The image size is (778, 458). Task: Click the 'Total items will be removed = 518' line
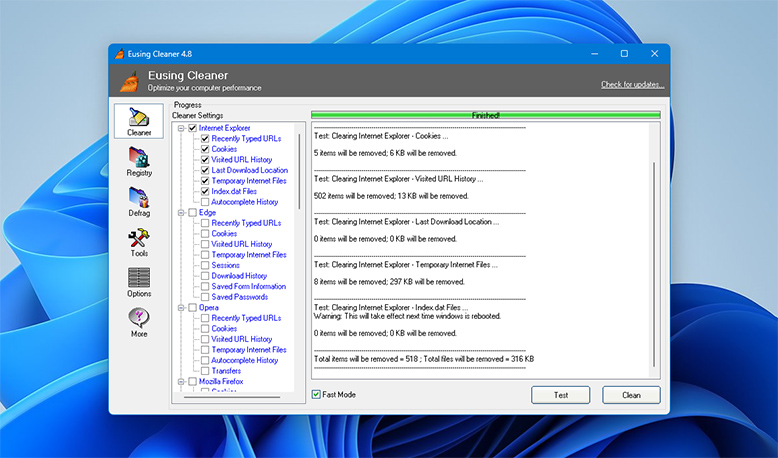(424, 359)
